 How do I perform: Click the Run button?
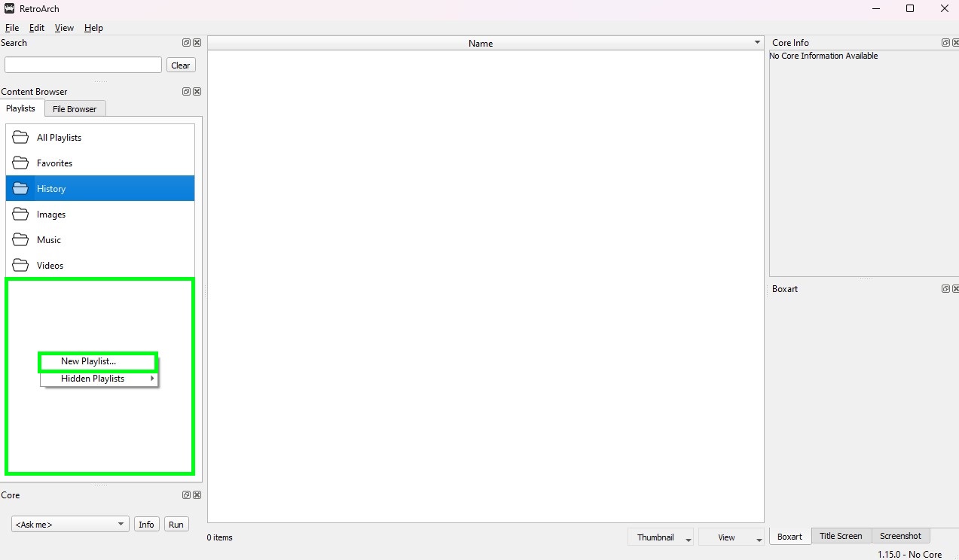click(176, 525)
